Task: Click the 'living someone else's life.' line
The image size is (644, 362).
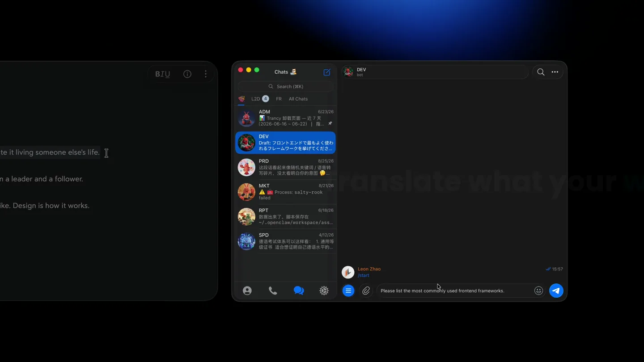Action: (58, 152)
